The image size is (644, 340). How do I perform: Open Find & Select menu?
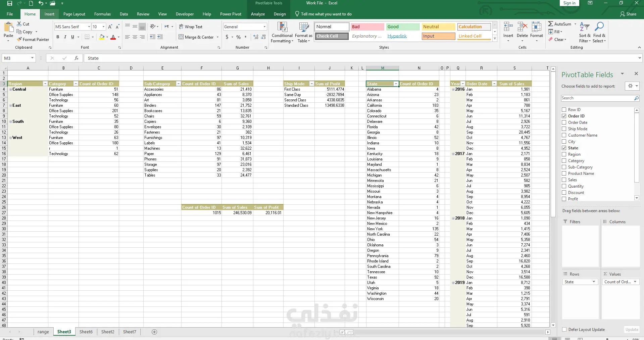pyautogui.click(x=599, y=32)
